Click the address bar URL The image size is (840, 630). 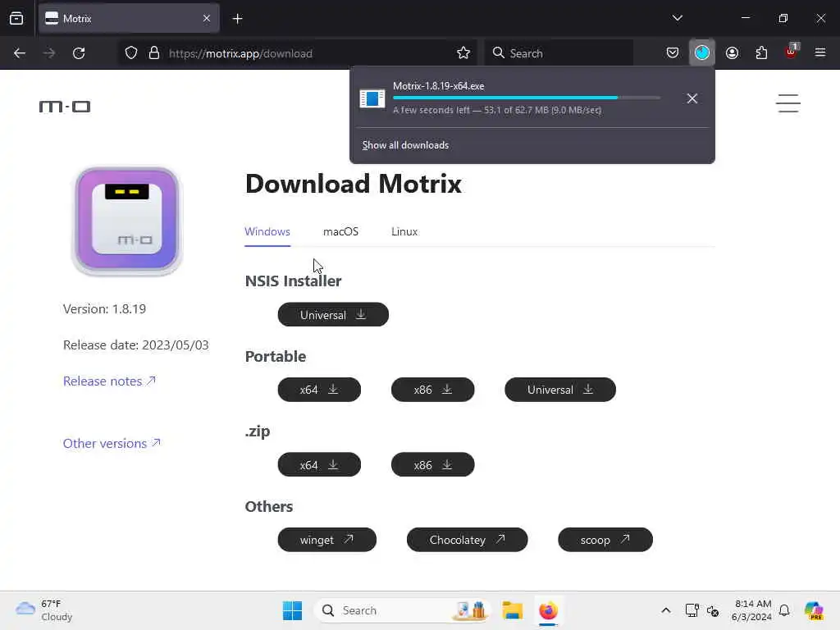[x=240, y=53]
